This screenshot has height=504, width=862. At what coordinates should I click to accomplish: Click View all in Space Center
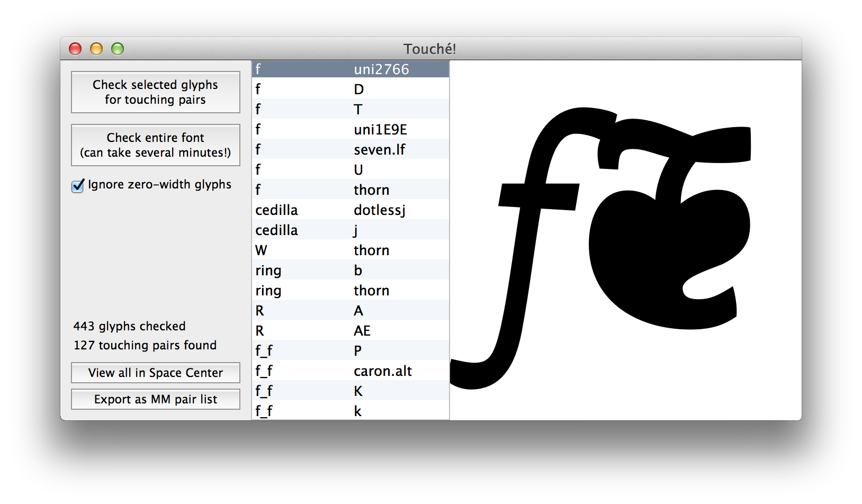[x=155, y=373]
